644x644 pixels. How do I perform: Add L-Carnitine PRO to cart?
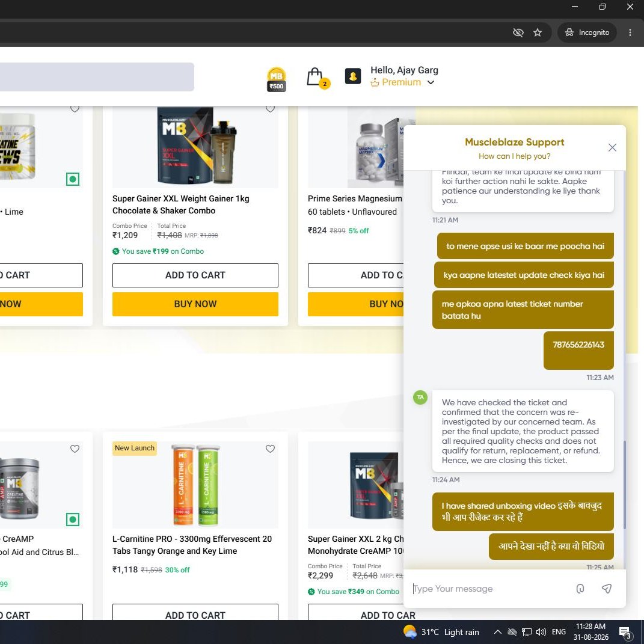coord(195,612)
